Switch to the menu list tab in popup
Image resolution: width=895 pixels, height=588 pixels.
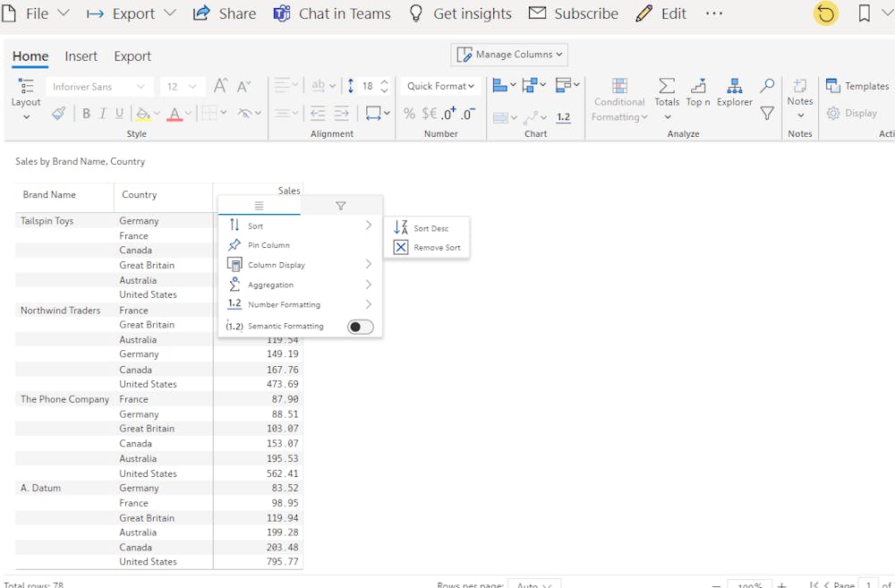click(260, 206)
